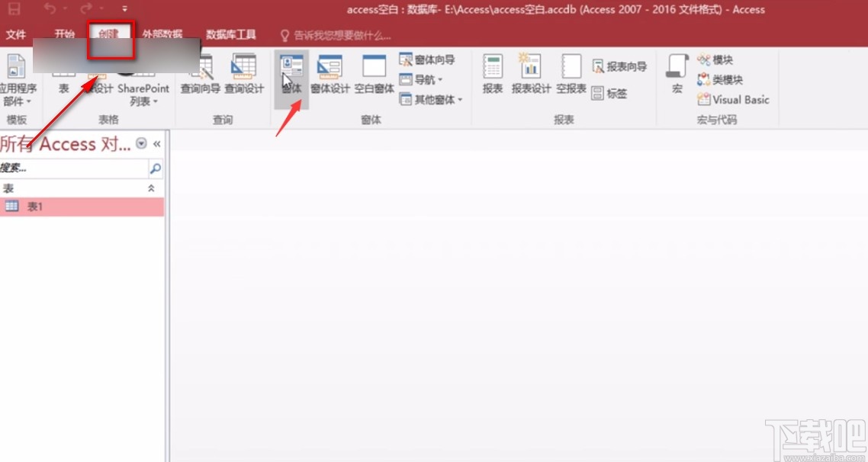
Task: Open the 所有 Access 对象 pane dropdown
Action: pyautogui.click(x=140, y=143)
